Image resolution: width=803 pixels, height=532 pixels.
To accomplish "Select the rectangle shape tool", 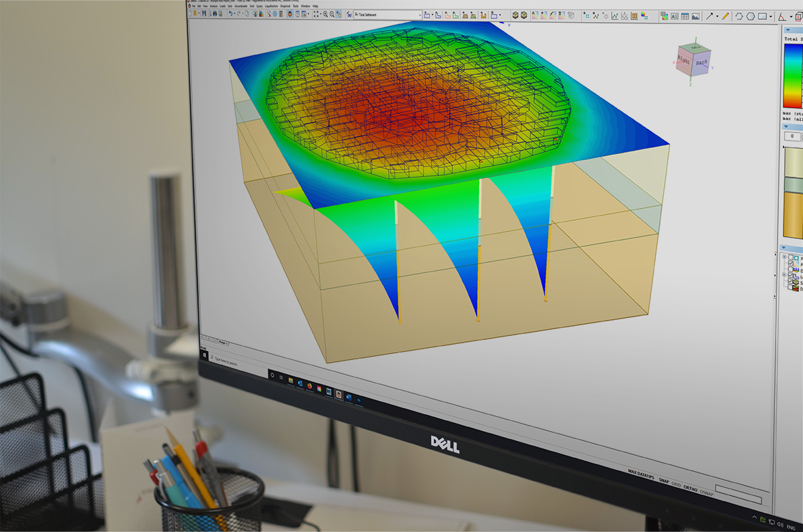I will 762,16.
